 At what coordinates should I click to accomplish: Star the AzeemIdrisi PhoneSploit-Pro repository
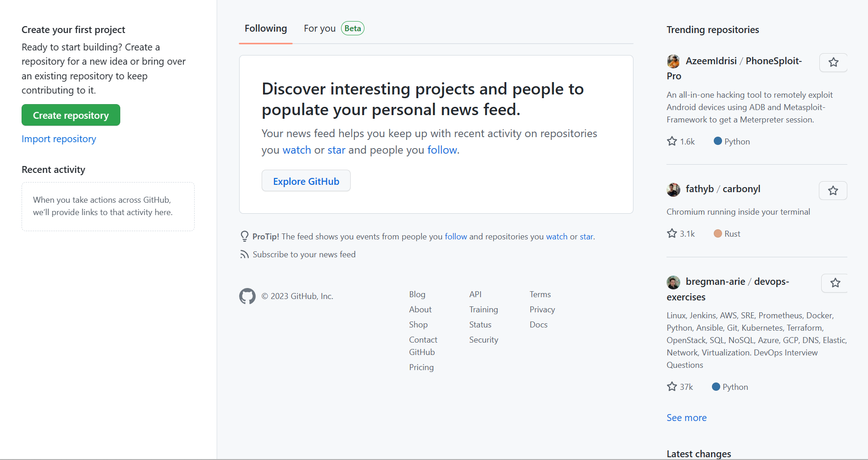[x=833, y=62]
